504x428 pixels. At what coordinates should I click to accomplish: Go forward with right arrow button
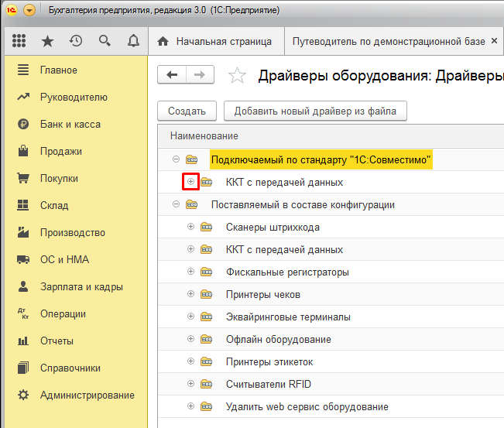point(200,75)
